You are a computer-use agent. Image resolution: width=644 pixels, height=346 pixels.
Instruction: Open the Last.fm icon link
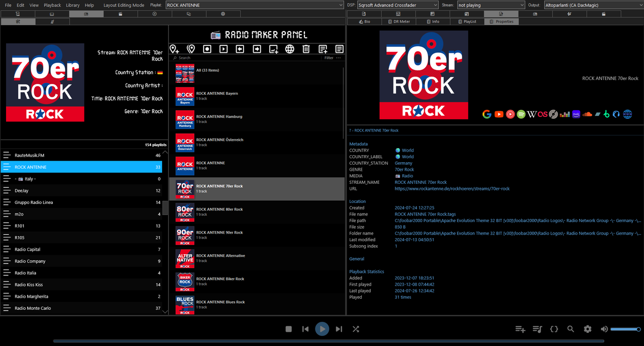coord(542,114)
